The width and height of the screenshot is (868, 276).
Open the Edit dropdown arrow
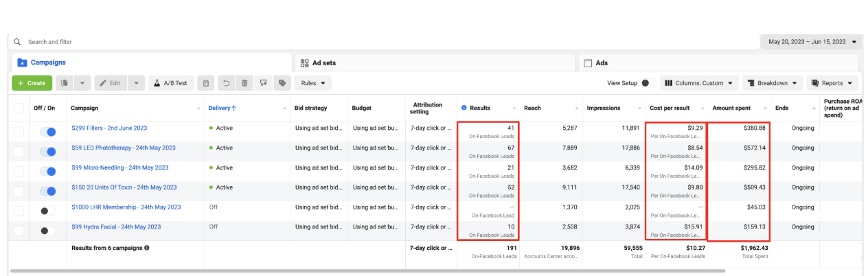[136, 83]
